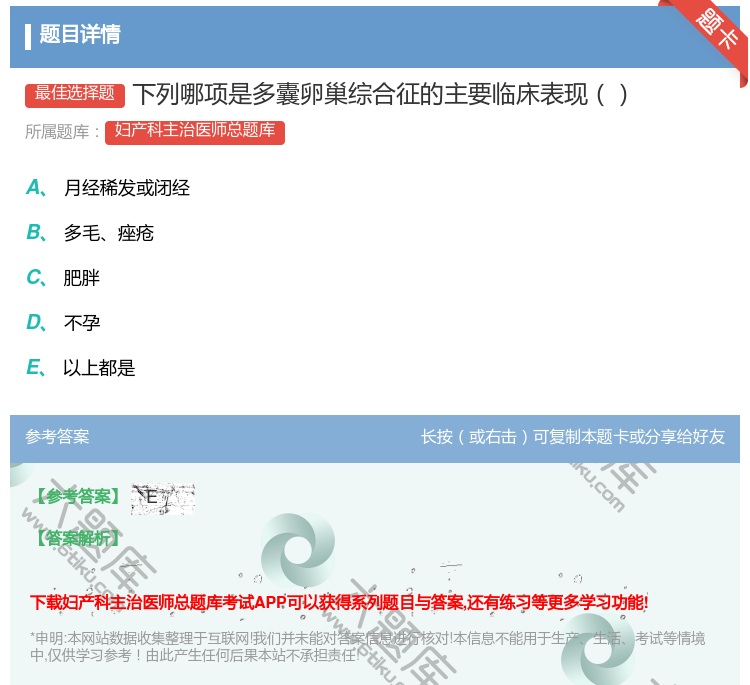
Task: Click the 参考答案 section header
Action: click(x=57, y=437)
